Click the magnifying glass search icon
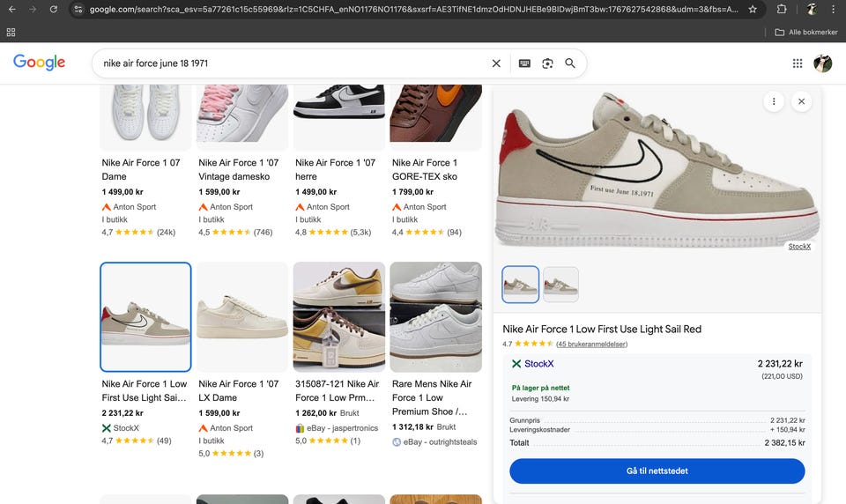Viewport: 846px width, 504px height. (x=570, y=63)
